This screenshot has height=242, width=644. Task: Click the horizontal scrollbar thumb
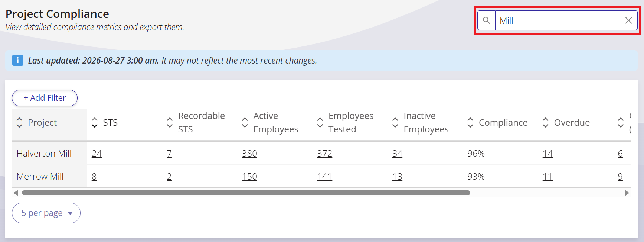pyautogui.click(x=246, y=193)
